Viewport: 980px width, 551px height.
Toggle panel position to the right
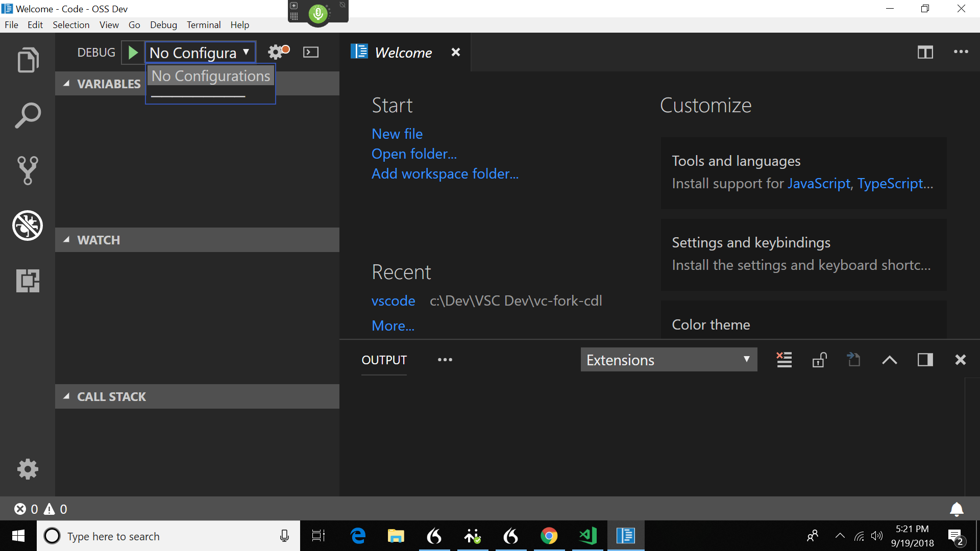925,360
